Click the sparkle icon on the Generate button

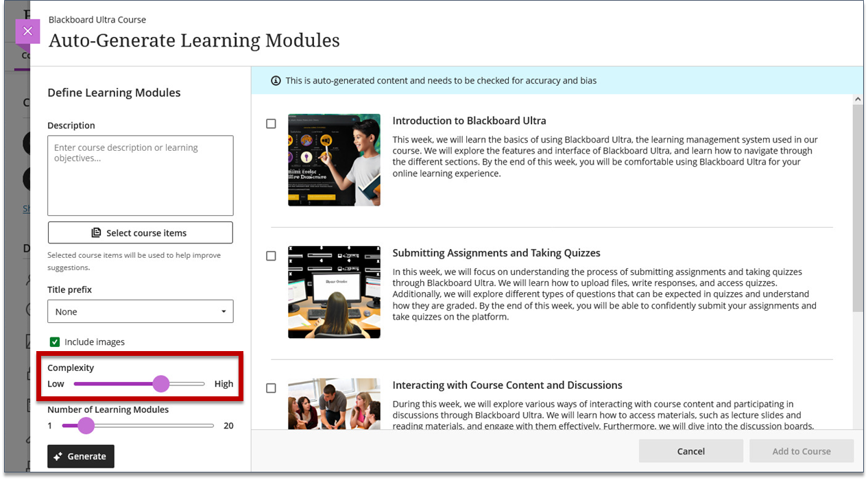pyautogui.click(x=58, y=457)
